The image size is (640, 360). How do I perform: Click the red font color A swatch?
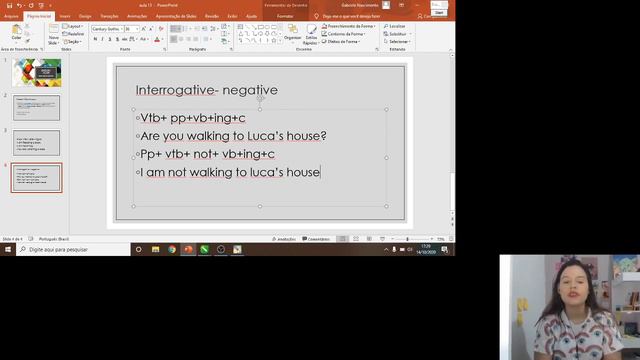(157, 39)
